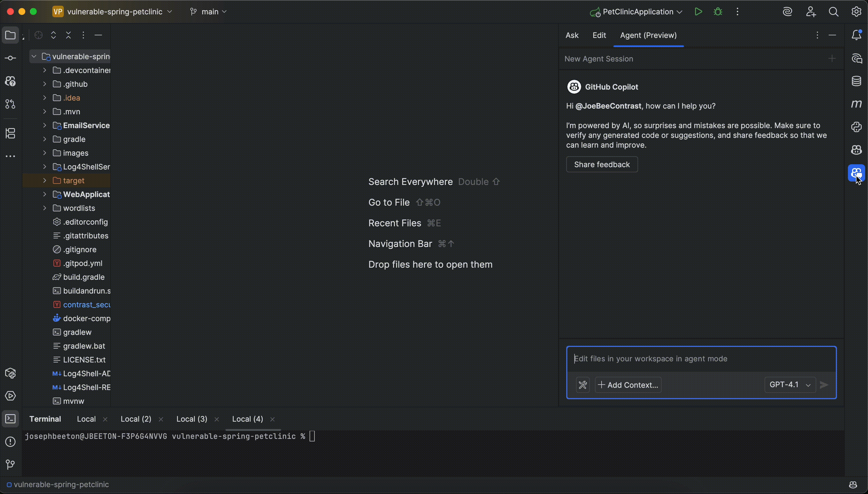Toggle the Project tool window button
Screen dimensions: 868x494
click(10, 35)
